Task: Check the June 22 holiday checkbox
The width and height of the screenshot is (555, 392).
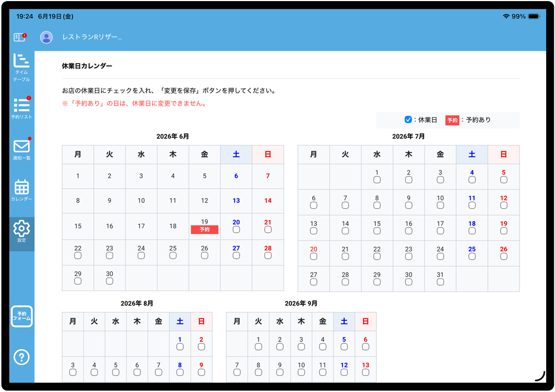Action: (x=78, y=255)
